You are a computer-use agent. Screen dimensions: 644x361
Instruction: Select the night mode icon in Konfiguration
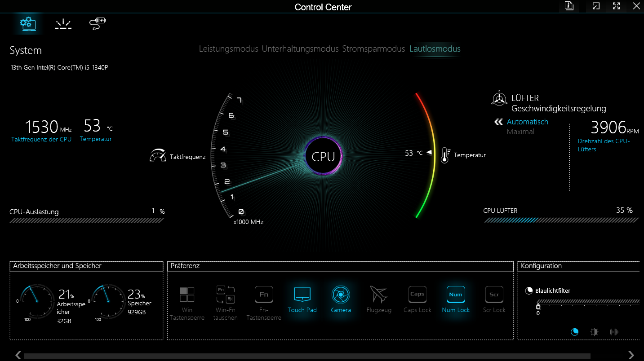click(x=574, y=332)
